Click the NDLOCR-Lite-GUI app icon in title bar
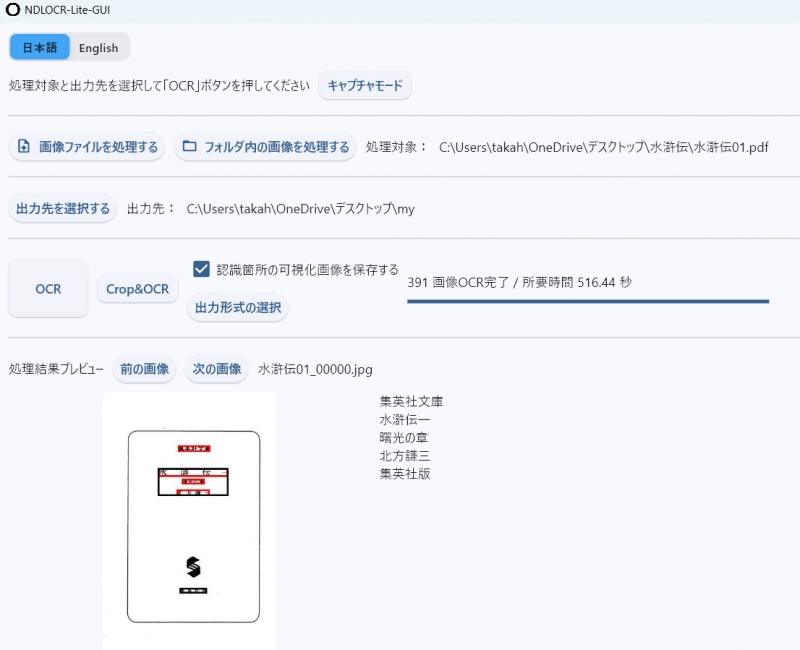Screen dimensions: 800x650 point(13,9)
